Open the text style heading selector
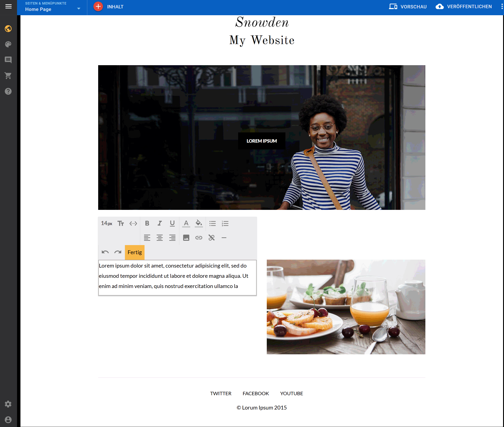The height and width of the screenshot is (427, 504). (x=121, y=223)
